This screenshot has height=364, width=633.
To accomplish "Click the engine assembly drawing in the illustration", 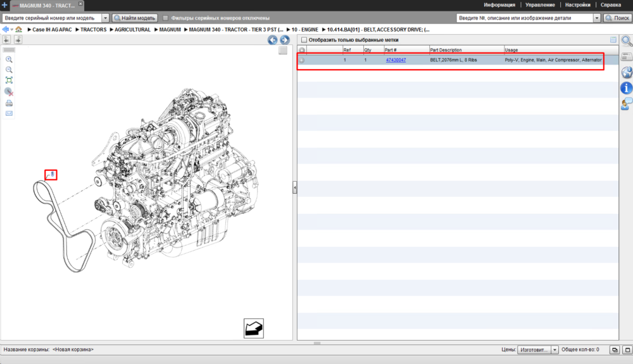I will [x=175, y=177].
